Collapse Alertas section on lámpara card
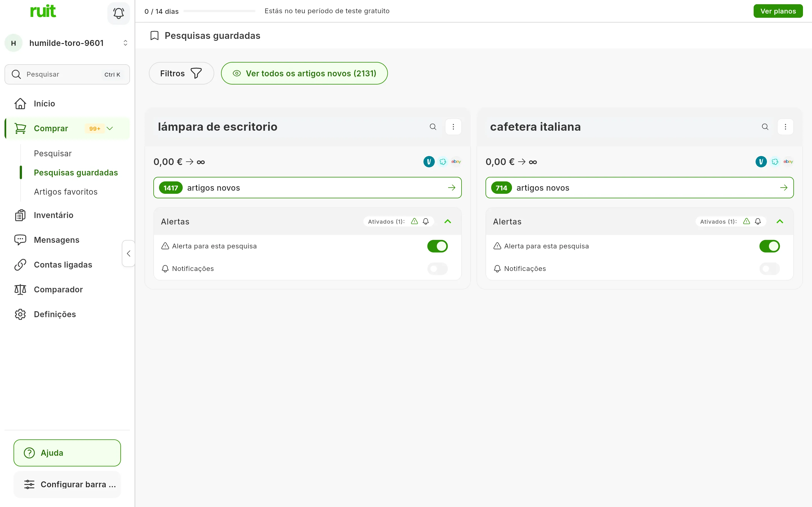812x507 pixels. (448, 221)
